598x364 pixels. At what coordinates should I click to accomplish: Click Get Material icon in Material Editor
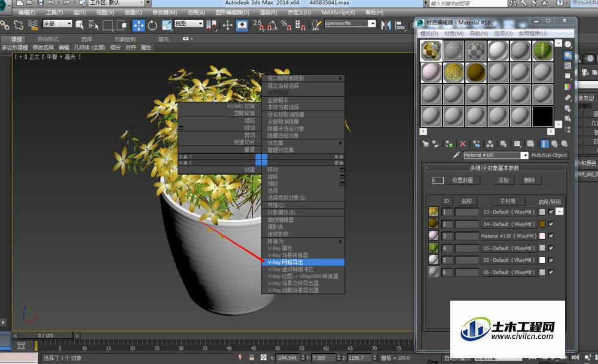[x=425, y=143]
